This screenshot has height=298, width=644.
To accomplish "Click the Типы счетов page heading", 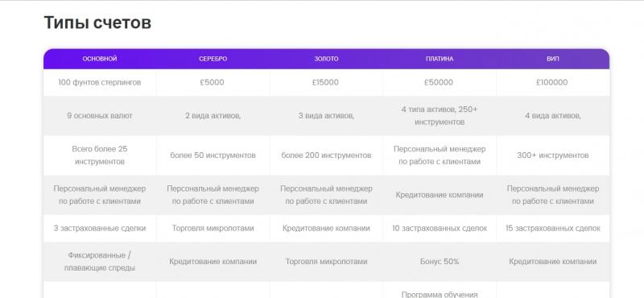I will [x=97, y=23].
